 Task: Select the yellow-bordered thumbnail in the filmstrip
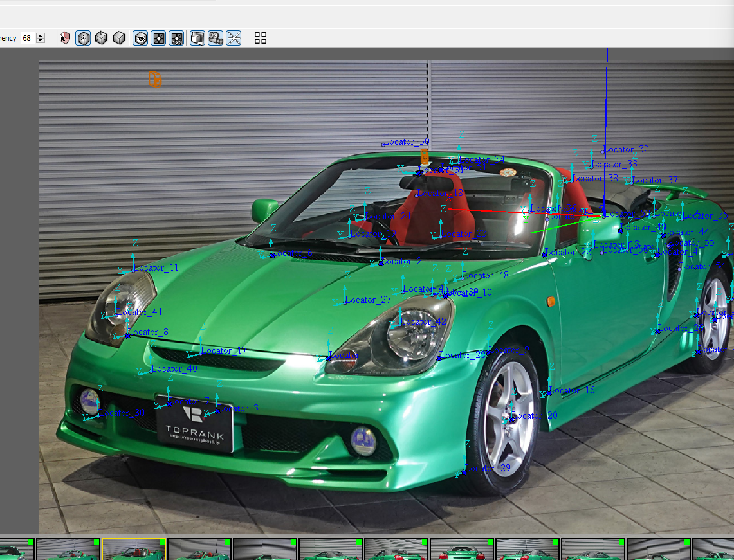pyautogui.click(x=134, y=550)
